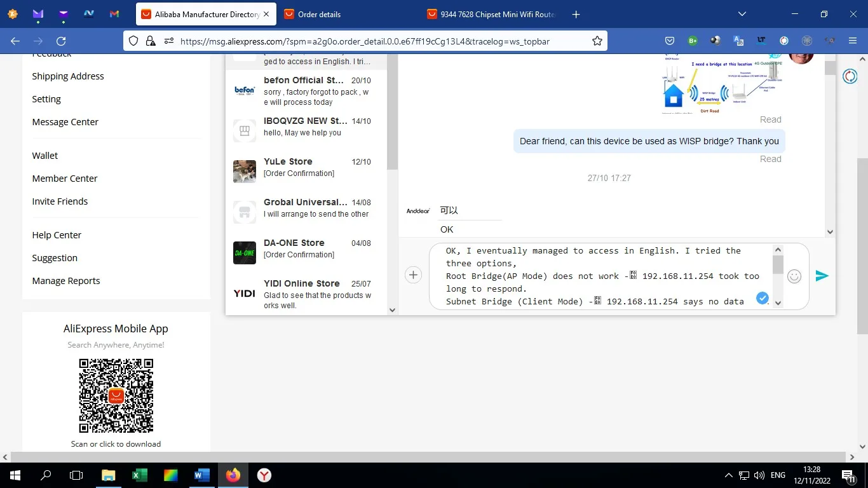Go to Member Center
This screenshot has width=868, height=488.
(x=65, y=179)
